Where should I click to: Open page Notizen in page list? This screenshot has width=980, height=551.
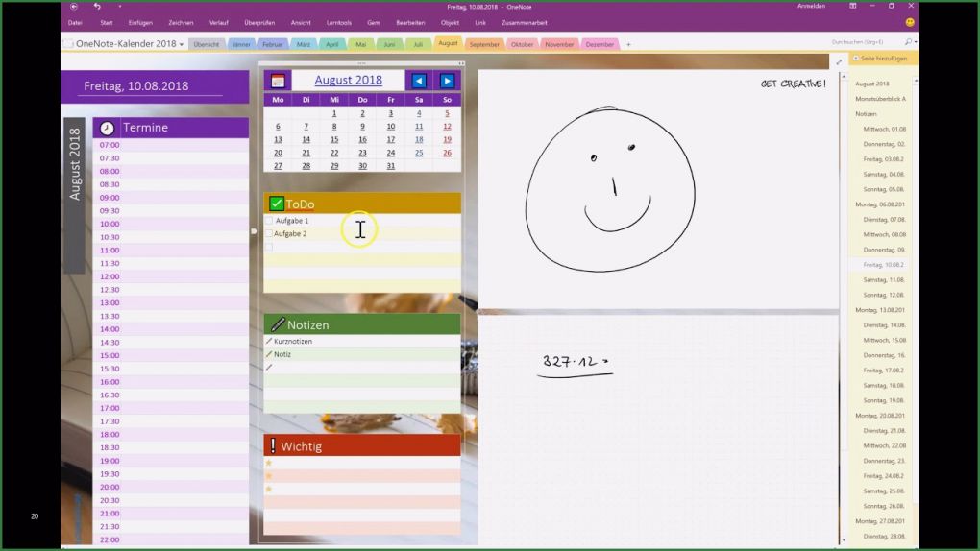(867, 113)
